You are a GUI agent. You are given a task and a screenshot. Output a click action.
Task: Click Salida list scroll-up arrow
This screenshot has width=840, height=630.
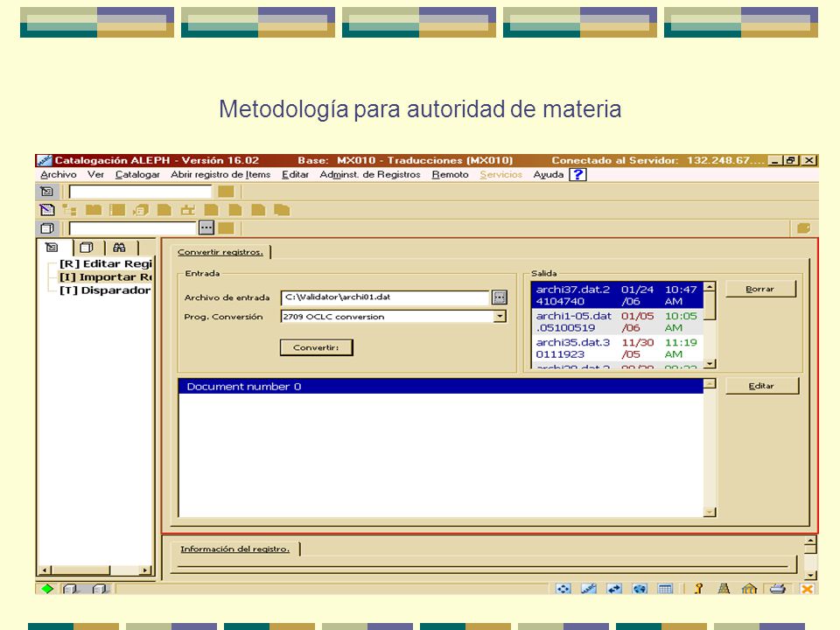point(710,287)
